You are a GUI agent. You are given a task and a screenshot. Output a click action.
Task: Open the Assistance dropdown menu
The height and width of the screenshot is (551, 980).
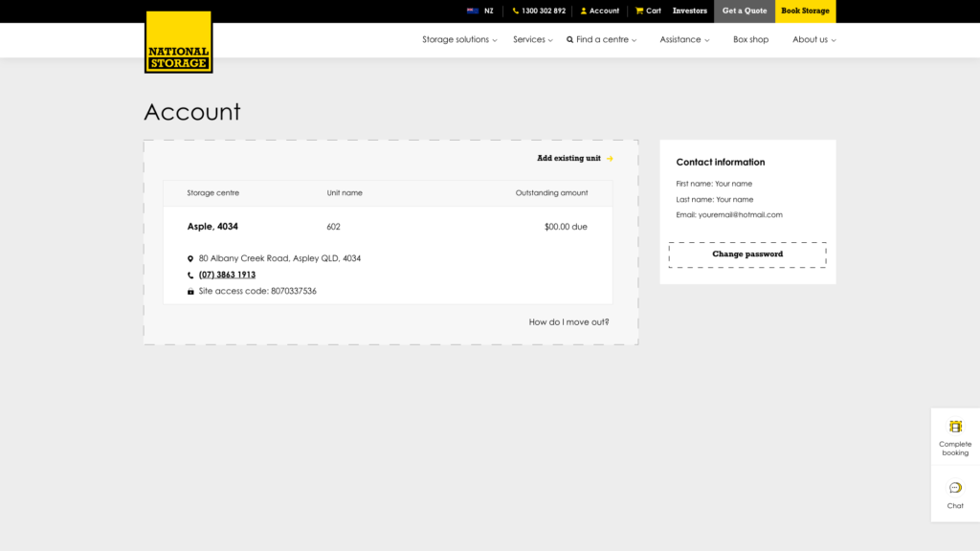point(684,40)
